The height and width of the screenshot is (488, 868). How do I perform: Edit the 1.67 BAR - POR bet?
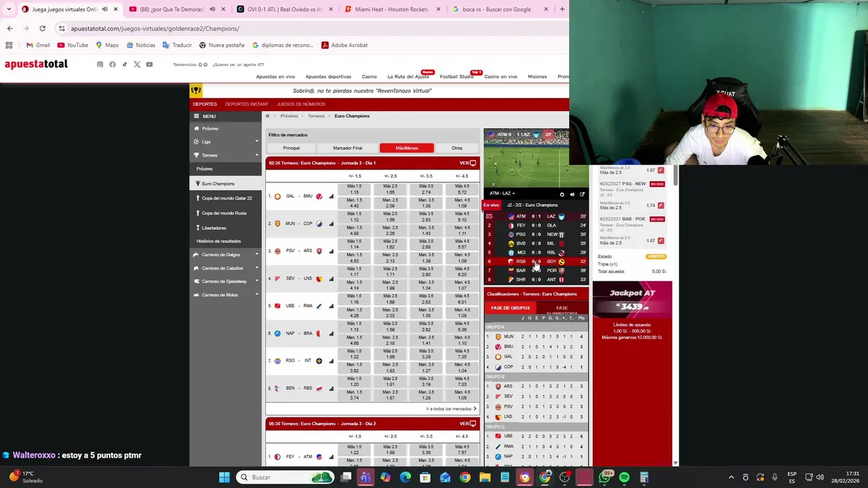pyautogui.click(x=660, y=241)
